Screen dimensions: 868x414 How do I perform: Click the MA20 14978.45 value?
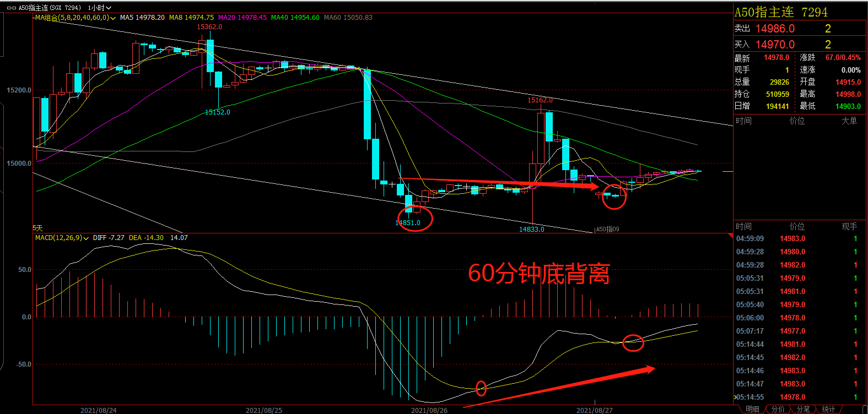click(x=242, y=18)
